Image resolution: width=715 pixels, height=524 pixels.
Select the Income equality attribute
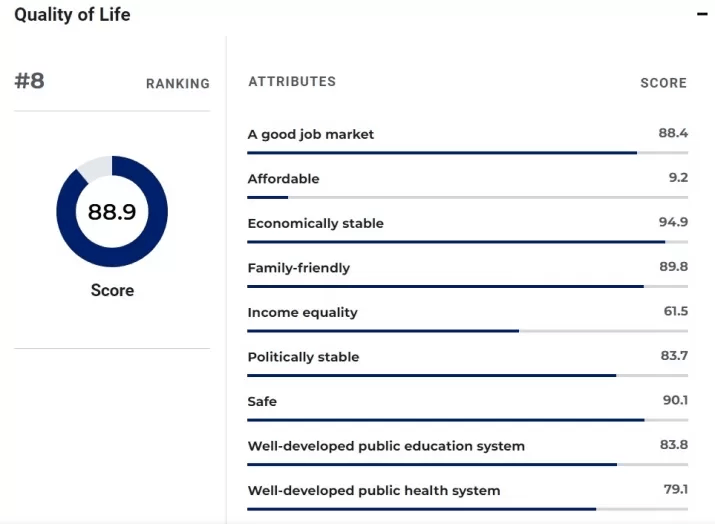click(x=303, y=312)
